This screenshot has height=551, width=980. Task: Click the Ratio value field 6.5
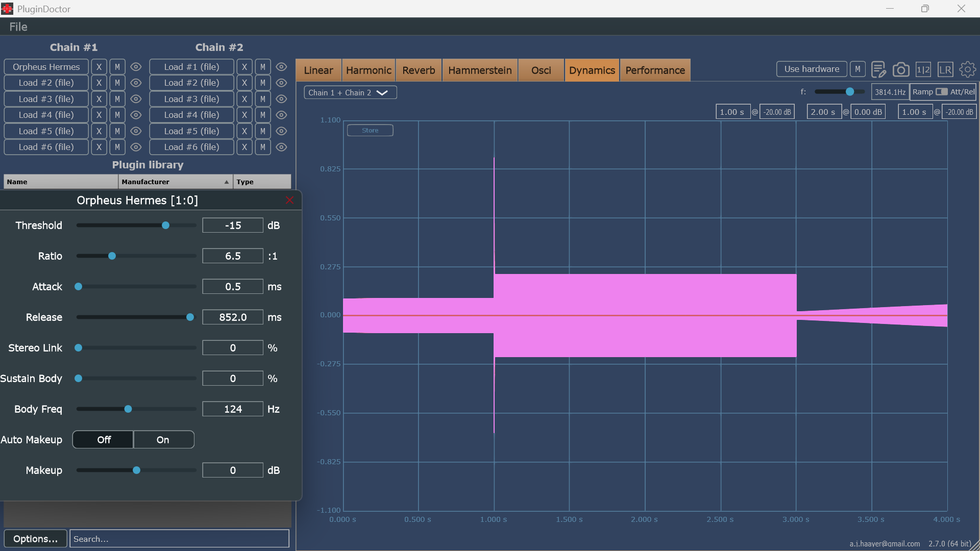(x=233, y=256)
